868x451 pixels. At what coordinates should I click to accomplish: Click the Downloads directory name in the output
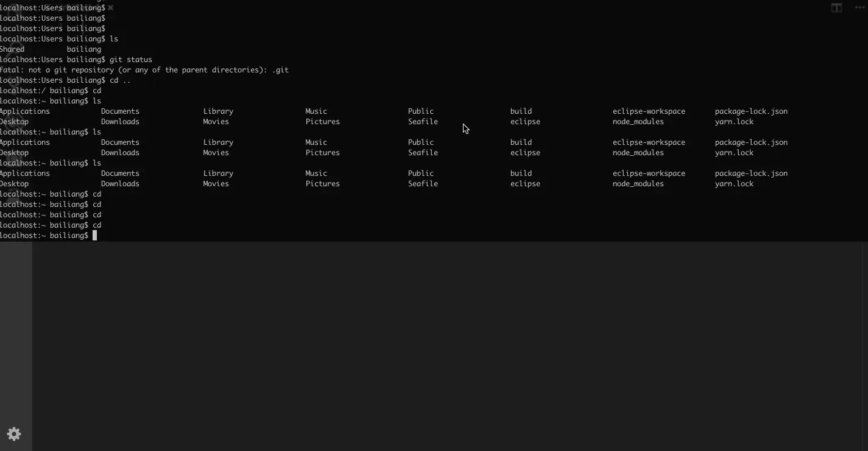[120, 121]
